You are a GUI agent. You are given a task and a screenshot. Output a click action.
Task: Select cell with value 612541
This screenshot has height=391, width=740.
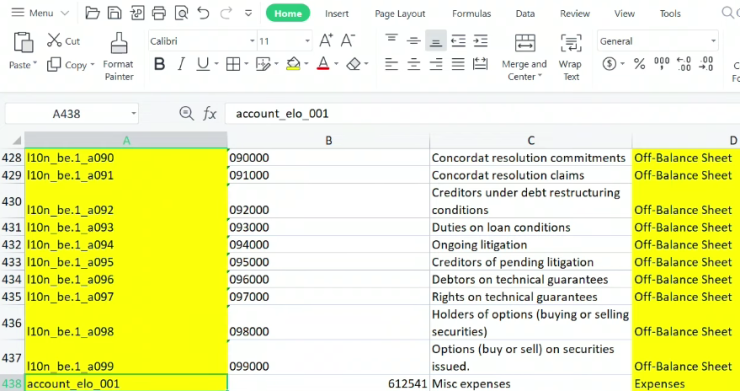pos(328,383)
